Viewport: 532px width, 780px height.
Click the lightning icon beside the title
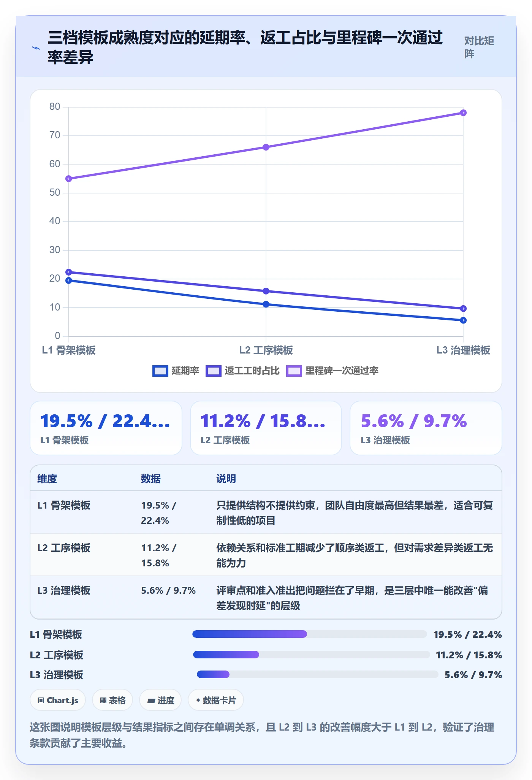36,48
